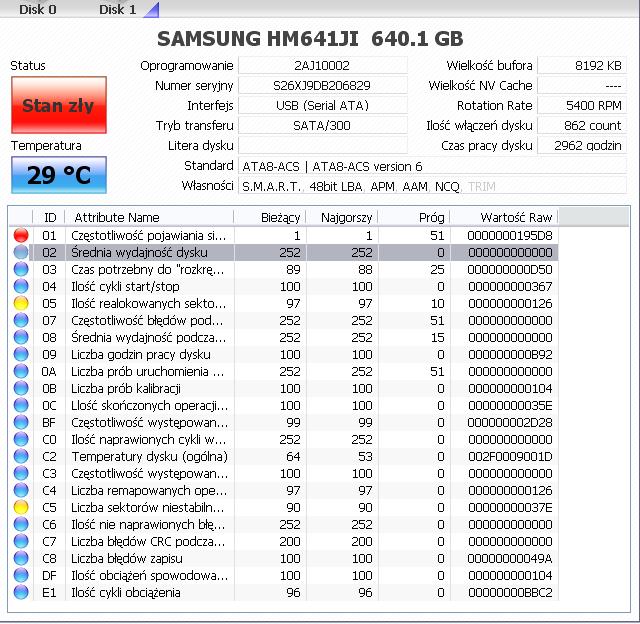The width and height of the screenshot is (640, 624).
Task: Click serial number field S26XJ9DB206829
Action: point(322,85)
